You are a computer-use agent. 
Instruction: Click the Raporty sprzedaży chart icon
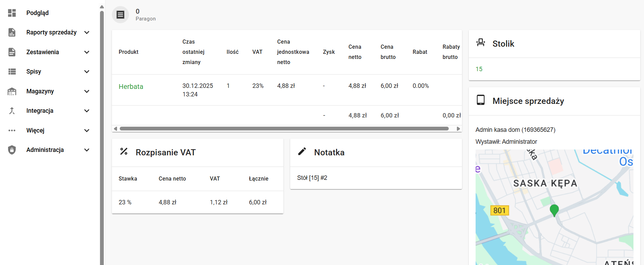coord(12,32)
